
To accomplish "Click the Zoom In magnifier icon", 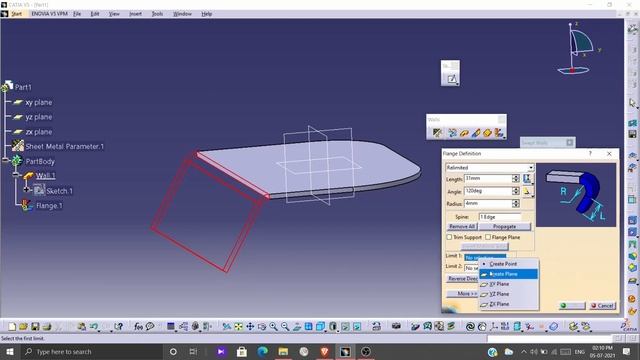I will pos(273,327).
